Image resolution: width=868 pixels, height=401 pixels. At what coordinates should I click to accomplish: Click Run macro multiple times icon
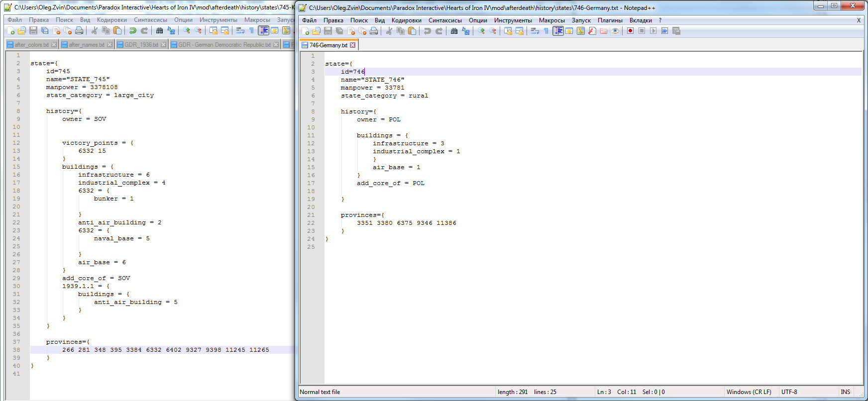(x=664, y=31)
